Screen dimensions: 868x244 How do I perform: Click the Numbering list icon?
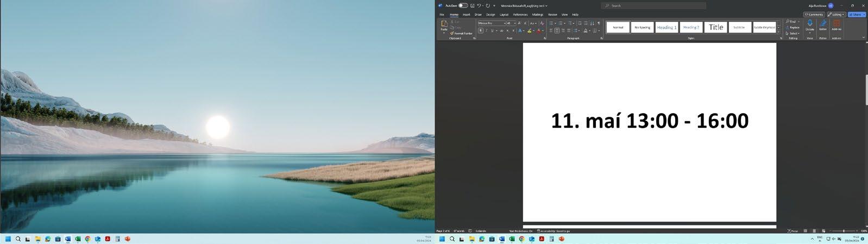560,23
